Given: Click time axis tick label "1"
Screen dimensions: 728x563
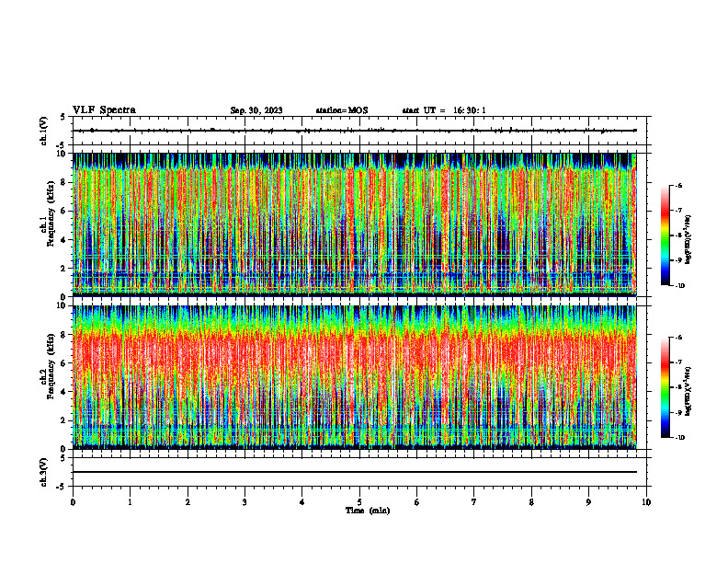Looking at the screenshot, I should pos(131,502).
